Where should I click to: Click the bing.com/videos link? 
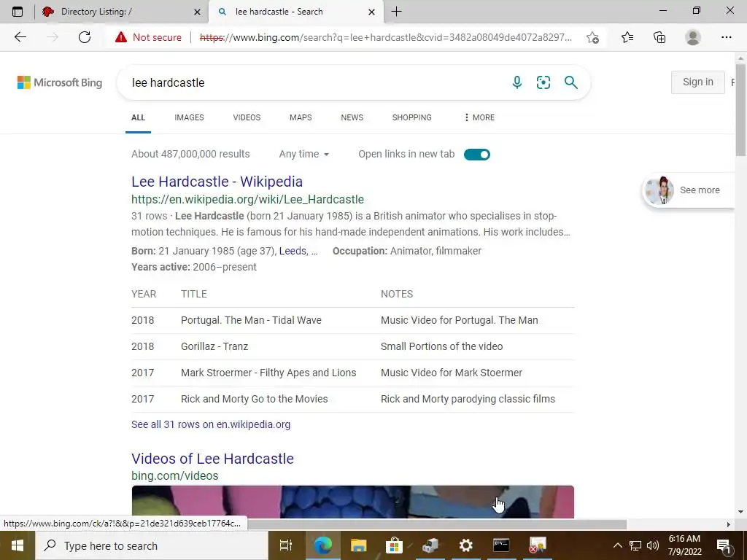(175, 475)
